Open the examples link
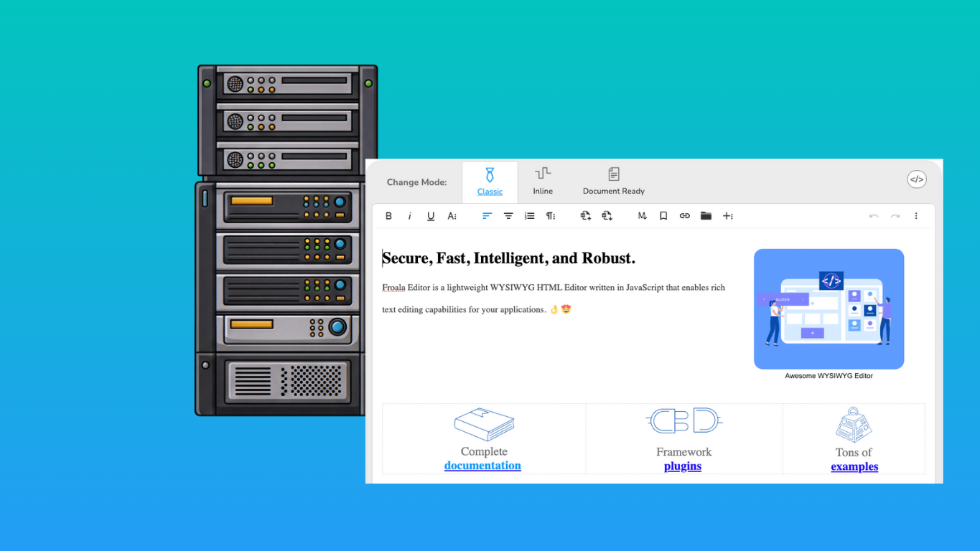Viewport: 980px width, 551px height. (854, 466)
